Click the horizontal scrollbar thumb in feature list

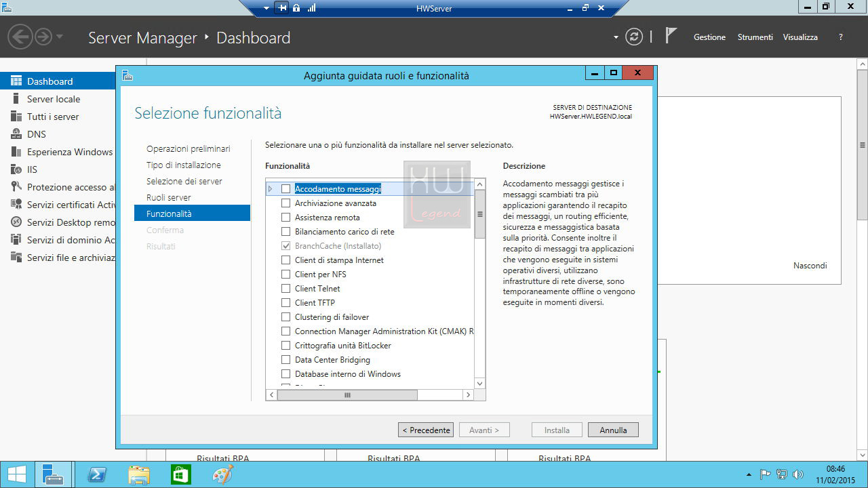pyautogui.click(x=347, y=394)
